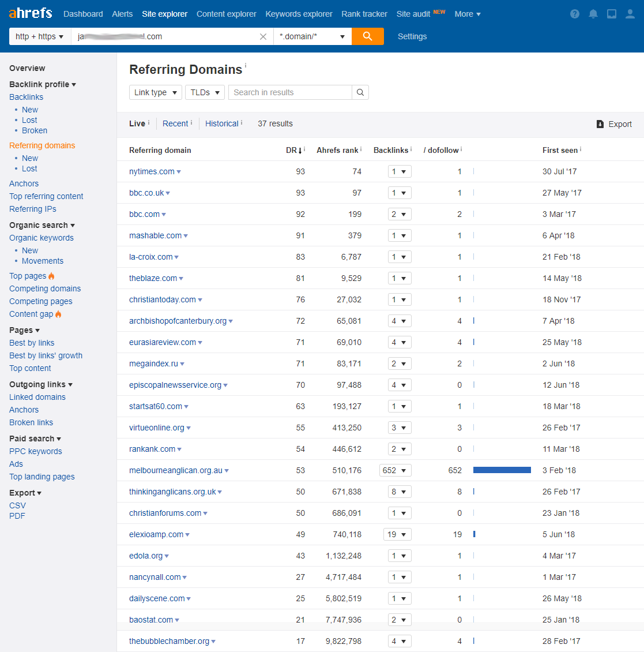Expand backlinks dropdown for nytimes.com row

[x=400, y=171]
